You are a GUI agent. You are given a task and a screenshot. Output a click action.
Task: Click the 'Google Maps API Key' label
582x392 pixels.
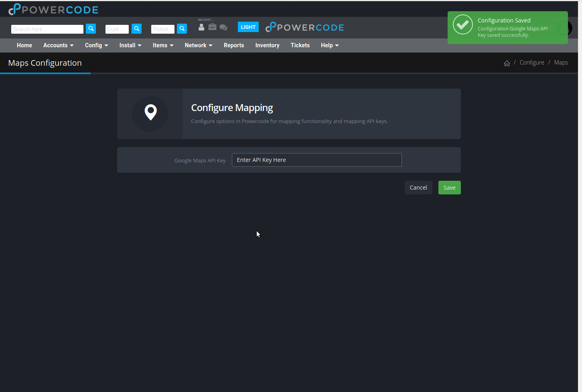200,160
